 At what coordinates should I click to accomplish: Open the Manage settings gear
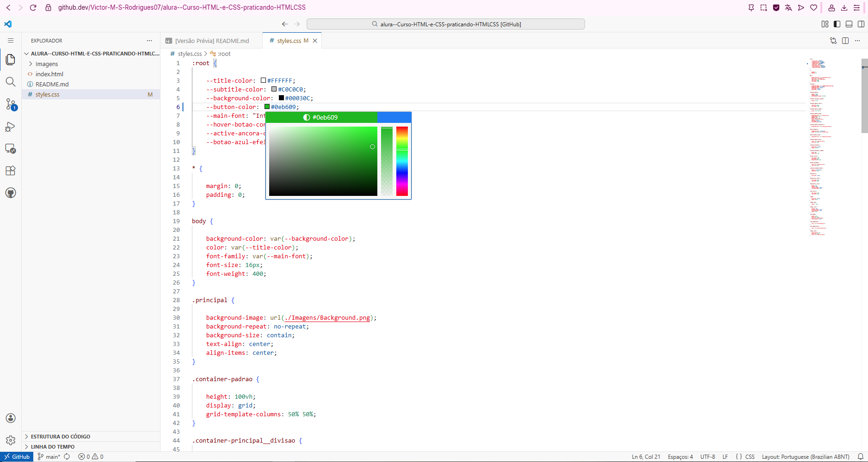10,440
